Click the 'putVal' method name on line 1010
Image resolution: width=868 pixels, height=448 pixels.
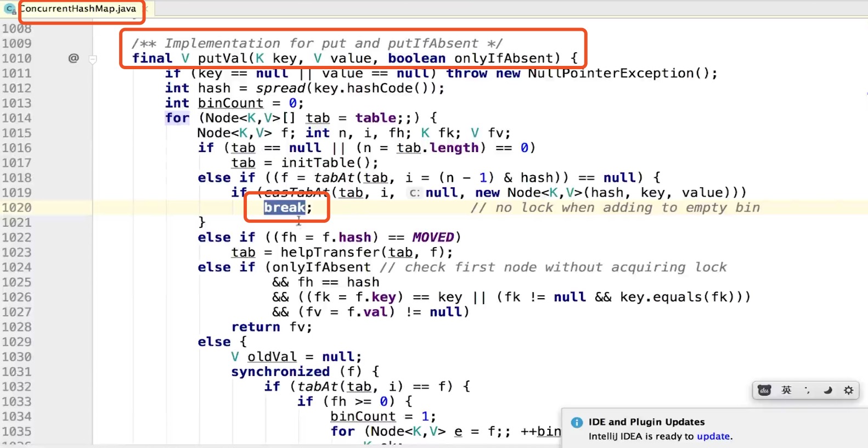click(x=222, y=58)
